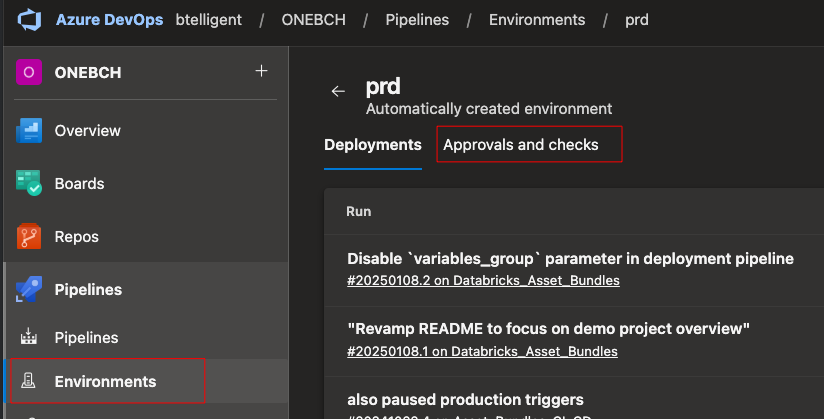
Task: Open Overview via its sidebar icon
Action: (28, 130)
